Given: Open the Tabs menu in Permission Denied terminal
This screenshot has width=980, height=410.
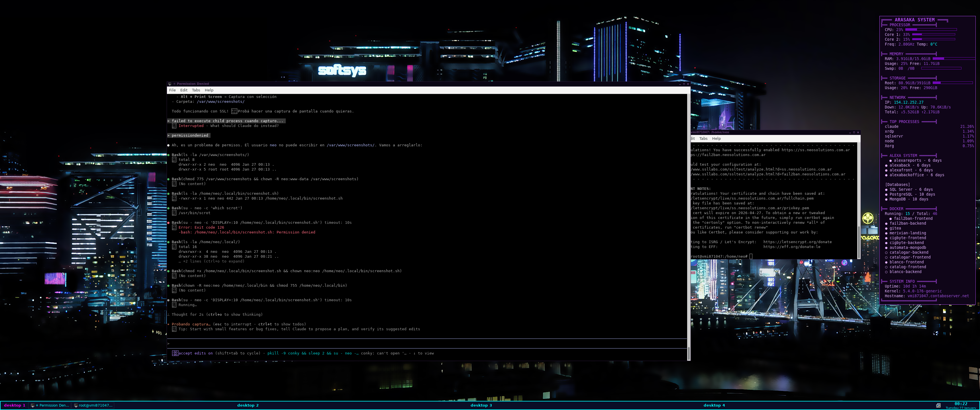Looking at the screenshot, I should tap(196, 90).
